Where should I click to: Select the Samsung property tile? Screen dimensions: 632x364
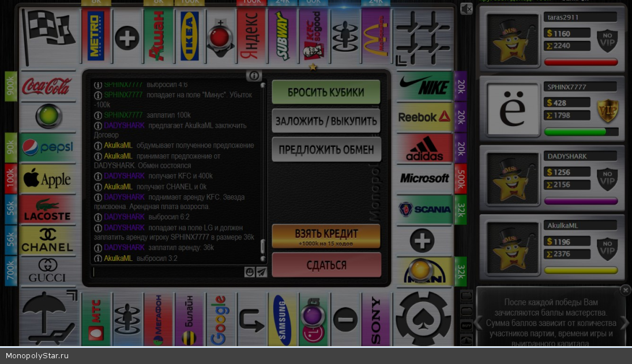[283, 320]
